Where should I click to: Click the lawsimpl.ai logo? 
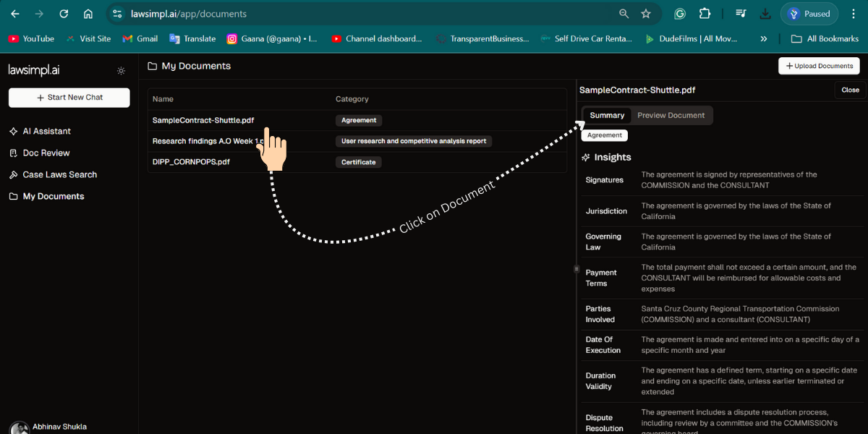pos(34,70)
